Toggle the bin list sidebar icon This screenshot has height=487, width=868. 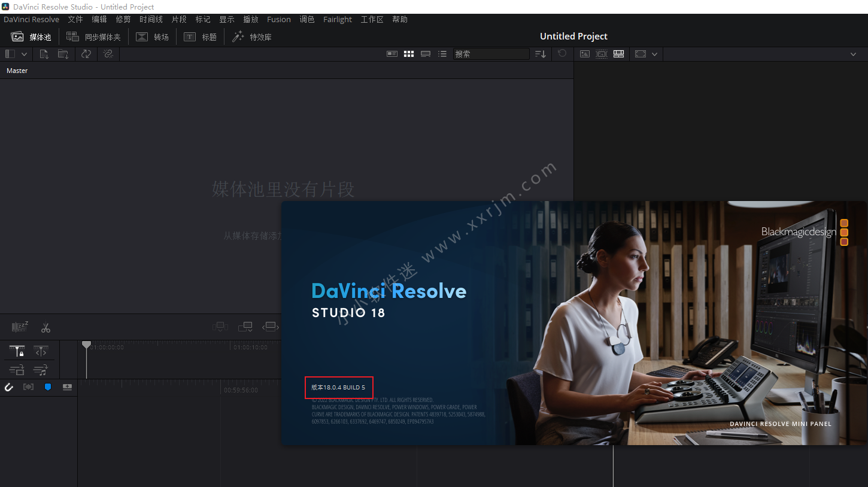point(10,54)
